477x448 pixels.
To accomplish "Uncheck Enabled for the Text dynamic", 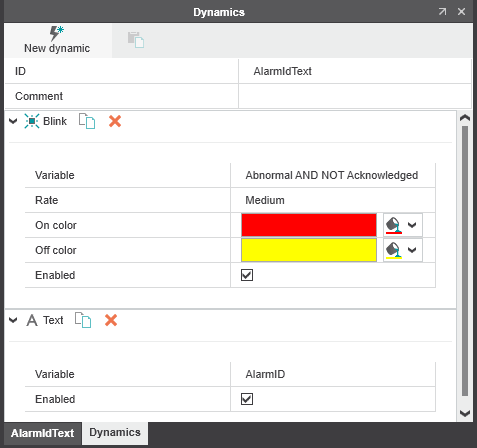I will 247,399.
